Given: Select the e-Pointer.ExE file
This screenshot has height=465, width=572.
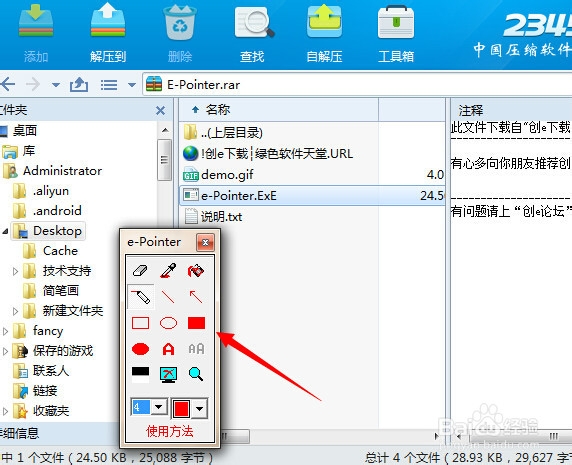Looking at the screenshot, I should point(312,196).
